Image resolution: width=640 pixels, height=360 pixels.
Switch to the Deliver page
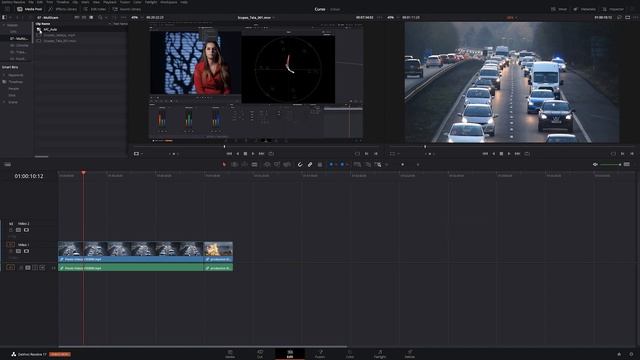coord(410,354)
